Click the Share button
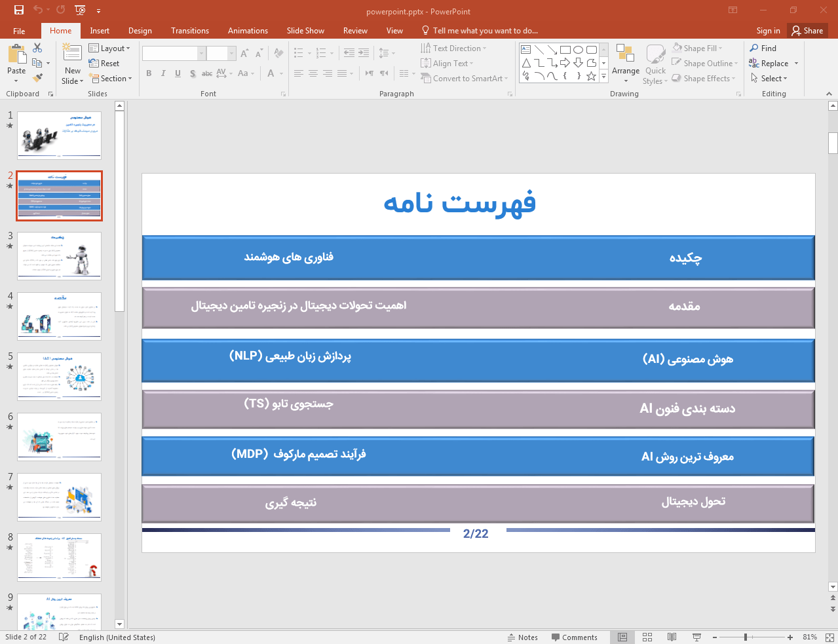The height and width of the screenshot is (644, 838). [807, 31]
